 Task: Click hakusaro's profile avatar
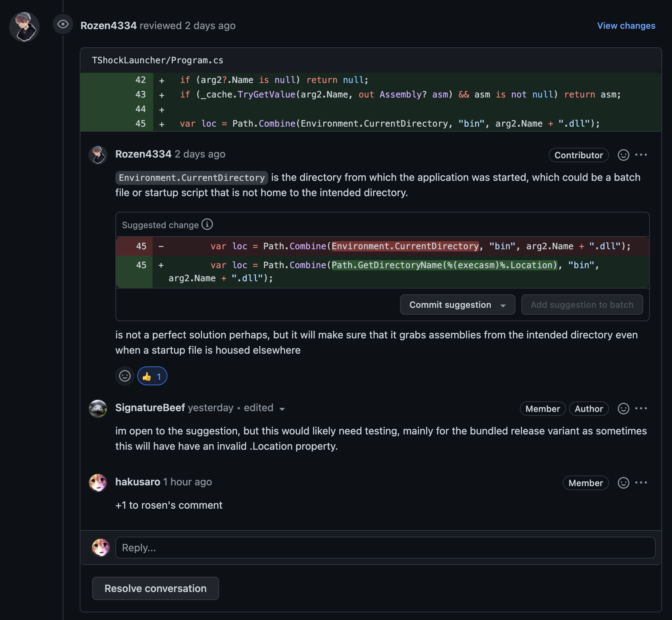tap(98, 483)
